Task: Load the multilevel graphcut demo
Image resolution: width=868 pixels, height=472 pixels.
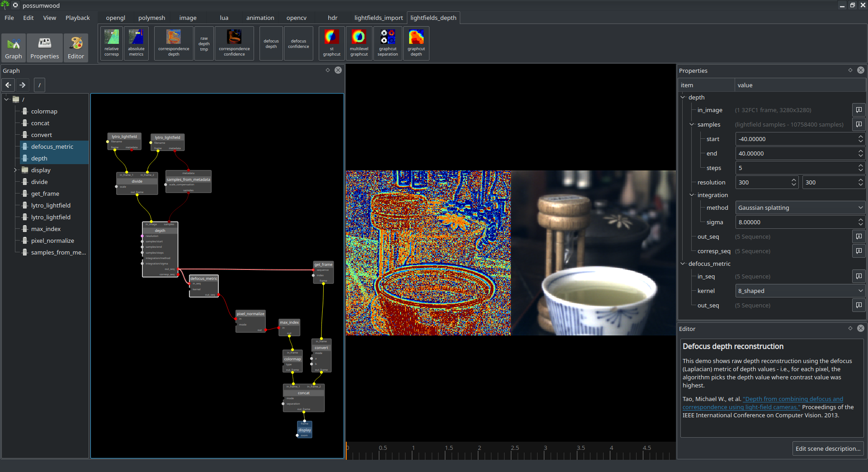Action: (x=359, y=43)
